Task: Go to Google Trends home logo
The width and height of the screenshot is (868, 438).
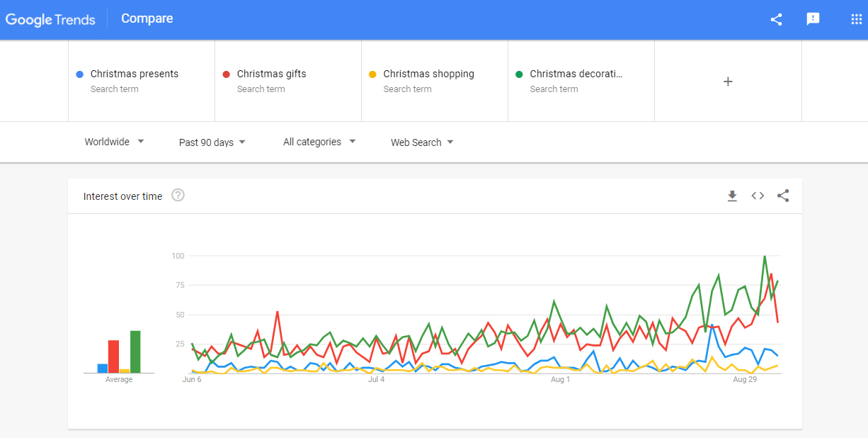Action: tap(50, 20)
